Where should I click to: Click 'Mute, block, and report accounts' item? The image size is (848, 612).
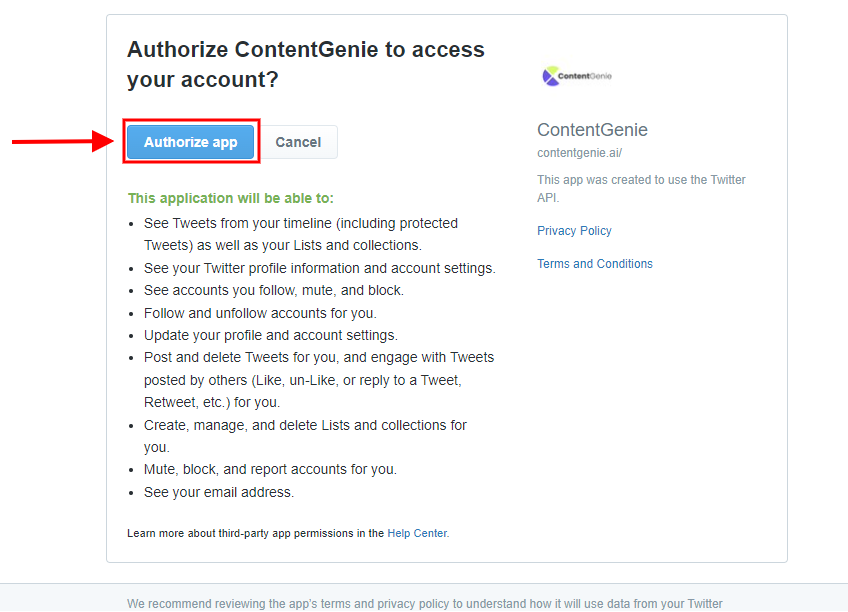[270, 469]
